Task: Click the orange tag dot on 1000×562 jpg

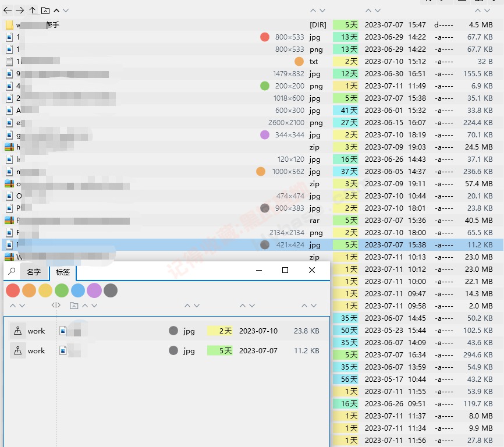Action: (261, 171)
